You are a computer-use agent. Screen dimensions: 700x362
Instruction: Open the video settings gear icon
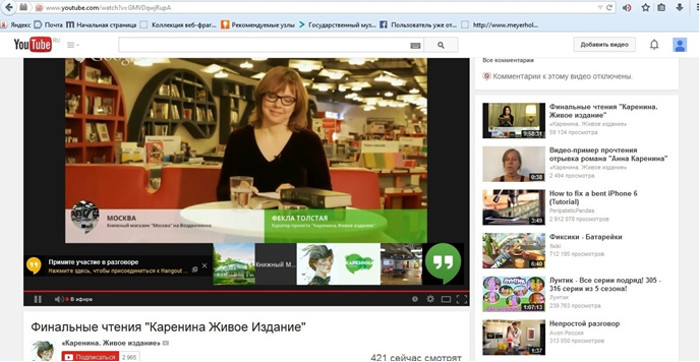[x=430, y=299]
